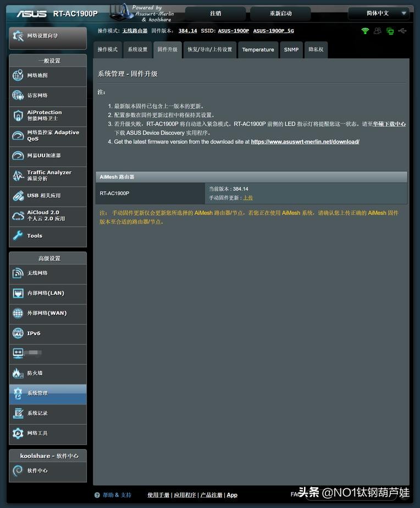Screen dimensions: 420x508
Task: Open 应用程序 footer link
Action: tap(185, 495)
